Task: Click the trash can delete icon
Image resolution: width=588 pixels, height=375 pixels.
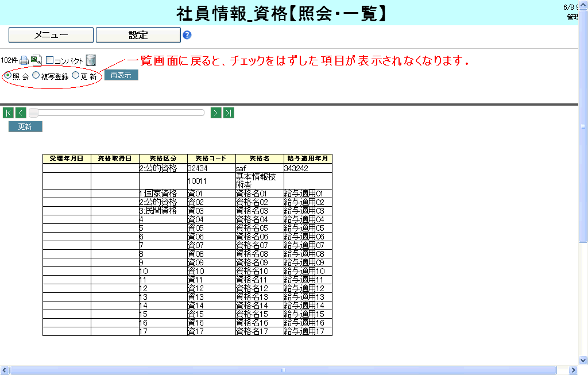Action: [91, 60]
